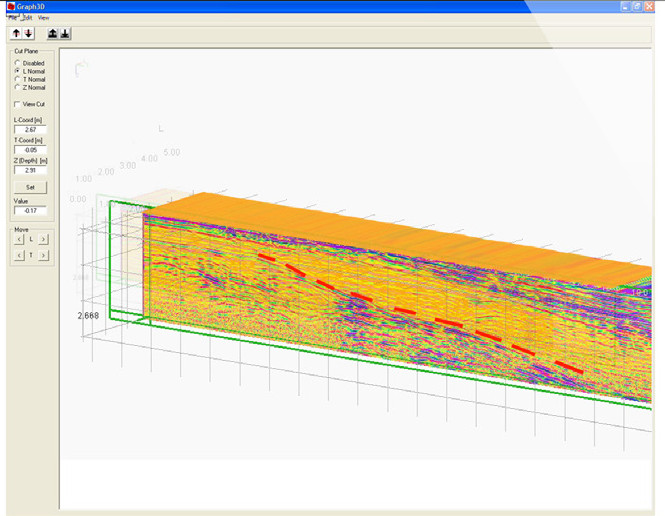Click the down arrow toolbar icon

(x=28, y=33)
